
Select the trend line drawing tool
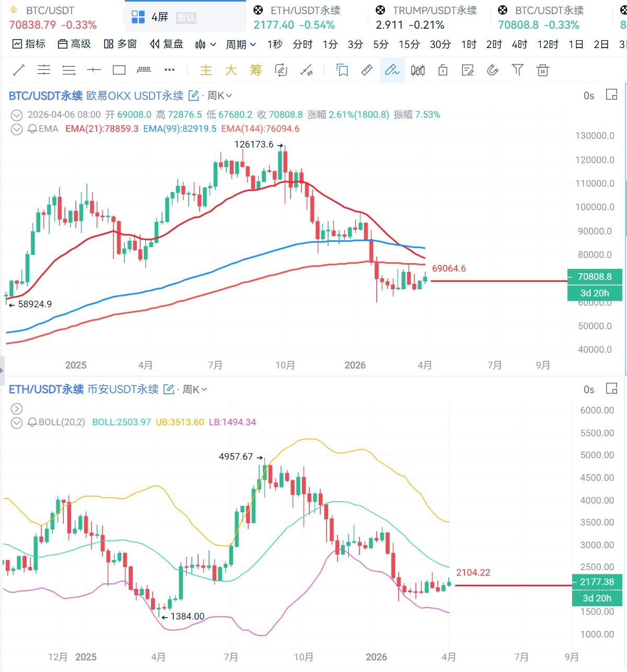(19, 70)
